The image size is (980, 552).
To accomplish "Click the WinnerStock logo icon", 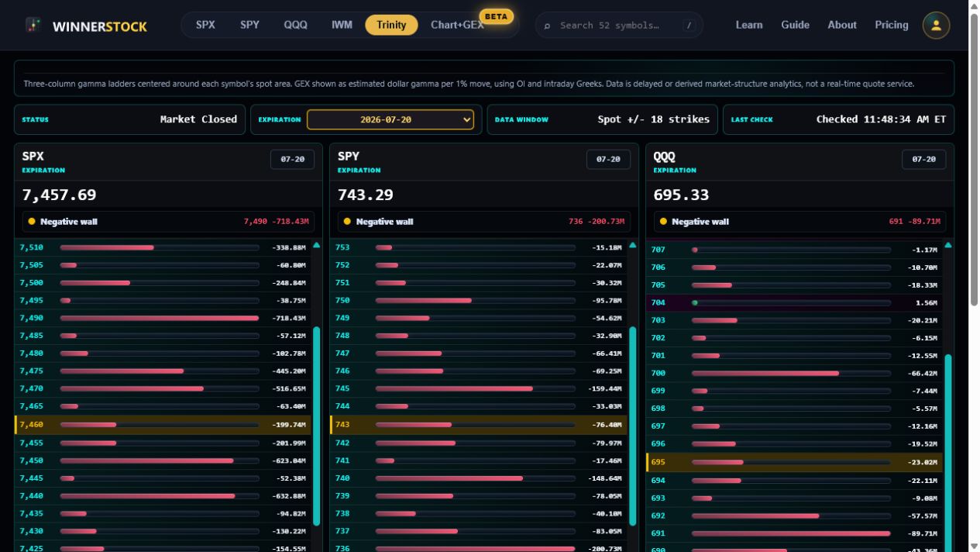I will [x=33, y=25].
